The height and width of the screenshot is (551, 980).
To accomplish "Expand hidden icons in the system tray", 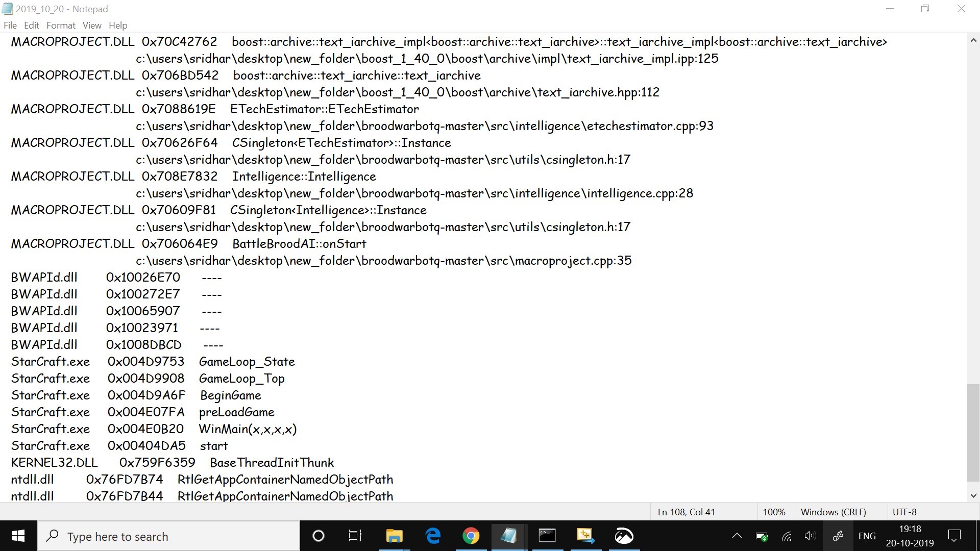I will (737, 536).
